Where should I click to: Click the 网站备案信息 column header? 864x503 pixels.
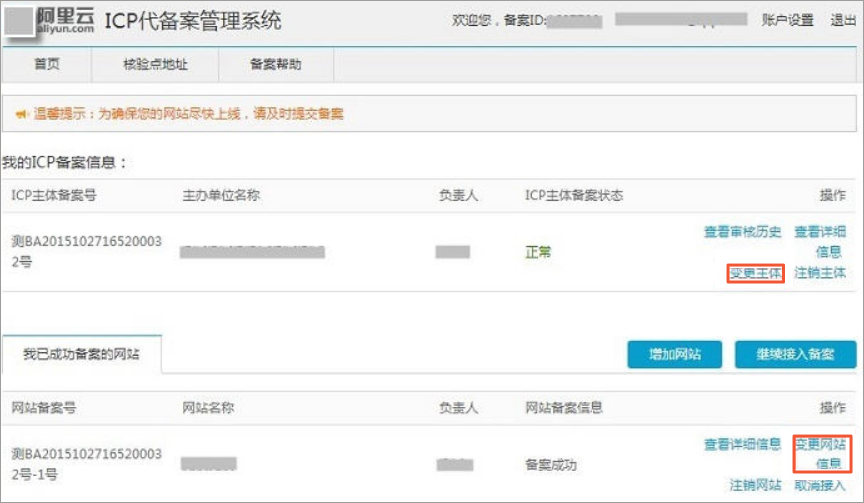[x=564, y=408]
